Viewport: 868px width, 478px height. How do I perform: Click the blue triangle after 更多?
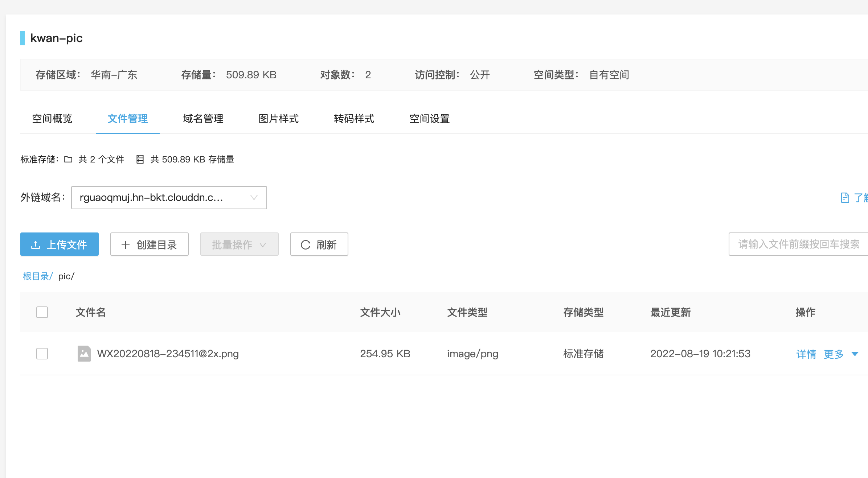pos(855,354)
